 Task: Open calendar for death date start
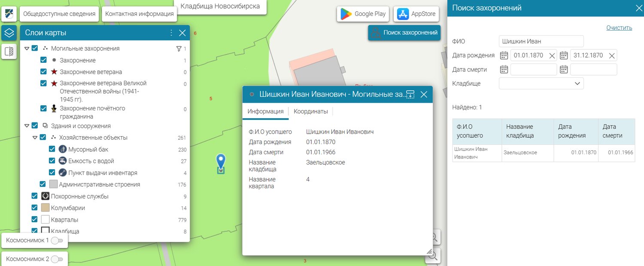[504, 70]
